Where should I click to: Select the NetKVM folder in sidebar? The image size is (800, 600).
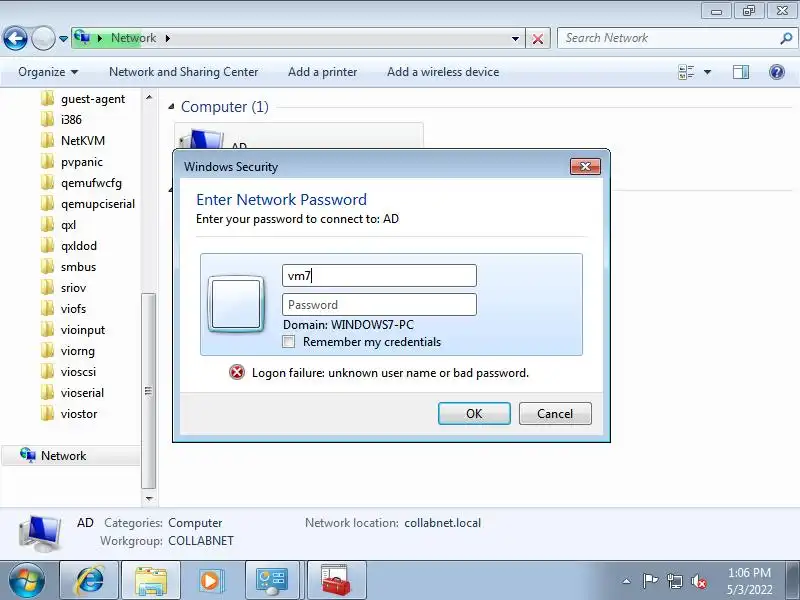point(83,141)
